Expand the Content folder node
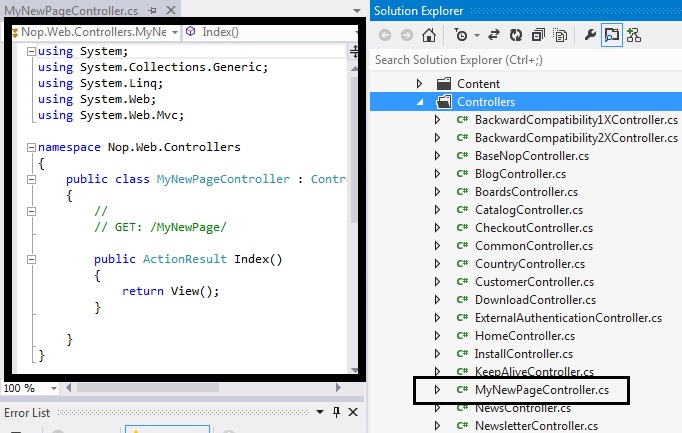The width and height of the screenshot is (682, 433). [421, 84]
